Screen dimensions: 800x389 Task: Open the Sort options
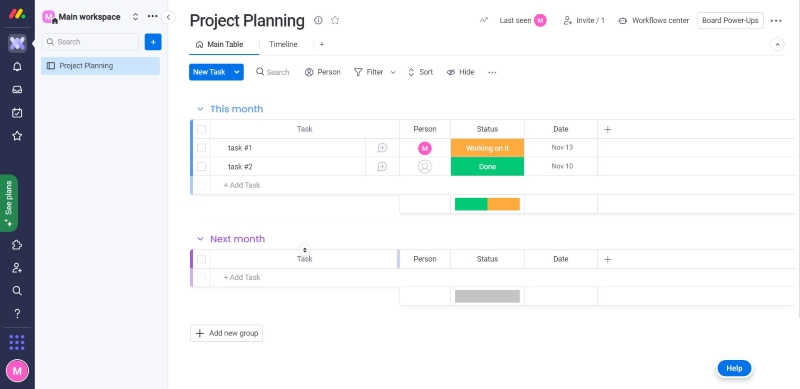click(420, 72)
